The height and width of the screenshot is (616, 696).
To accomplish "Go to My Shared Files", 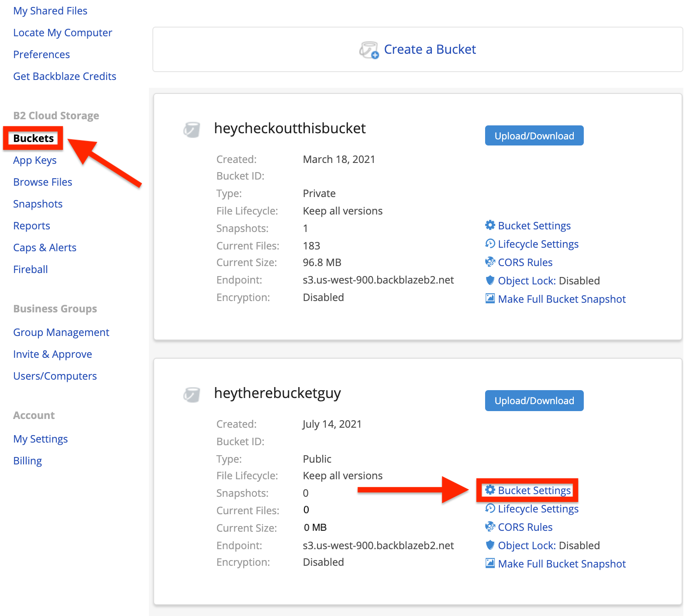I will 50,11.
